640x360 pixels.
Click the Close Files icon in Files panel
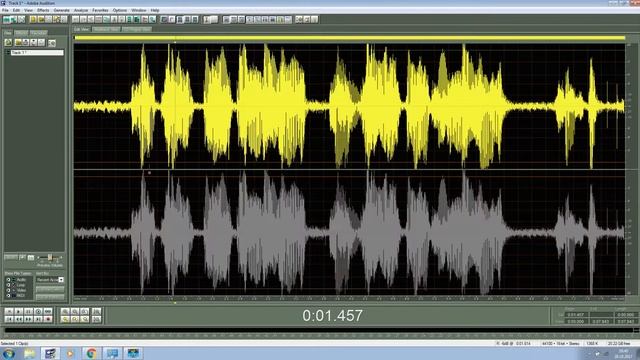click(18, 42)
